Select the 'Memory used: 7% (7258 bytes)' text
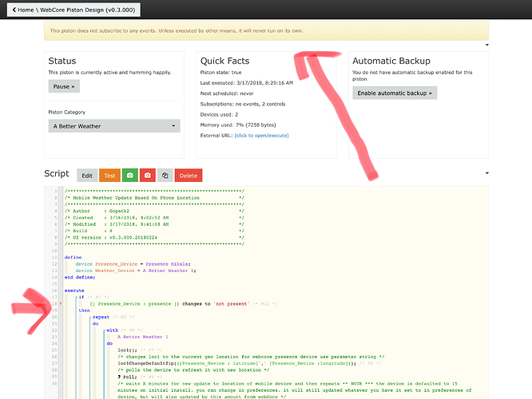532x399 pixels. click(238, 124)
